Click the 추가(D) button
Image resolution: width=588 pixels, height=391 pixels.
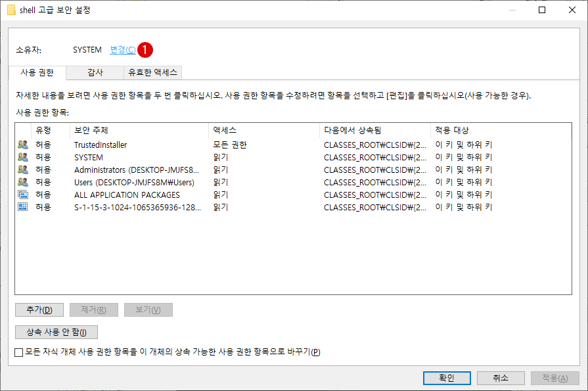pyautogui.click(x=39, y=310)
